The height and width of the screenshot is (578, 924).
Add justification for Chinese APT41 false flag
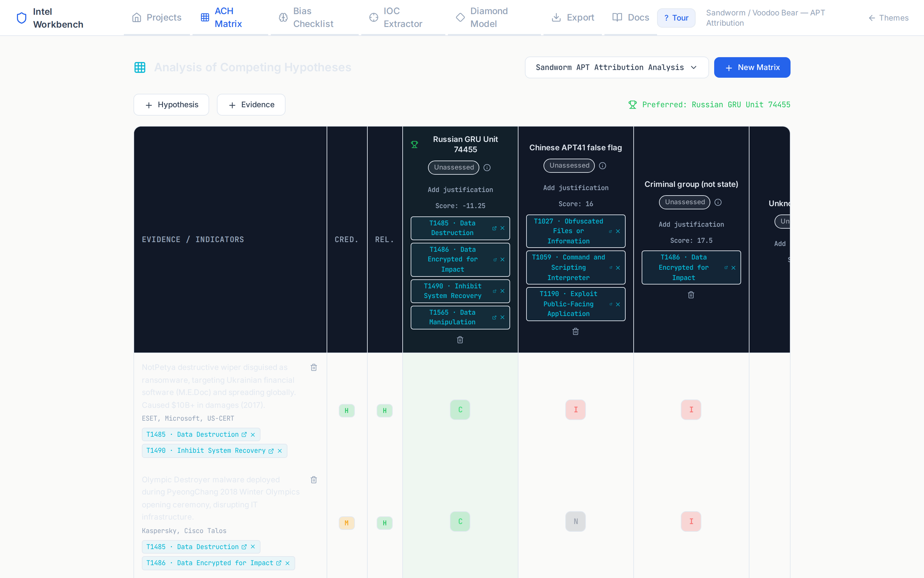coord(575,188)
